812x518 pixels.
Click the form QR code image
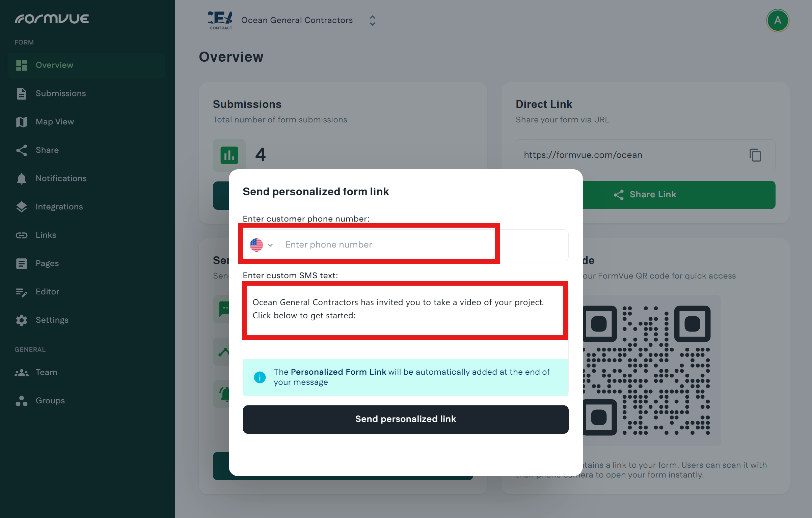pos(648,370)
